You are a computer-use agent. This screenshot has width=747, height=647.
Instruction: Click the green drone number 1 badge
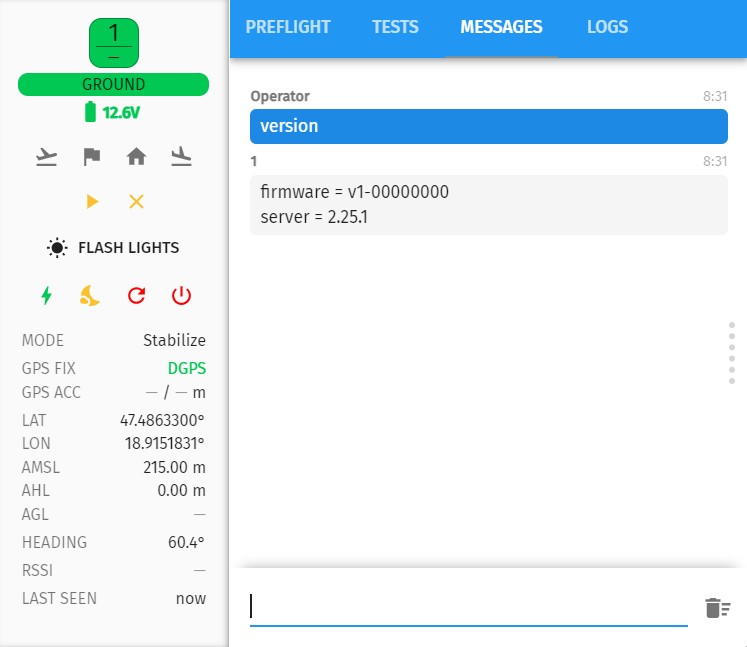tap(114, 43)
